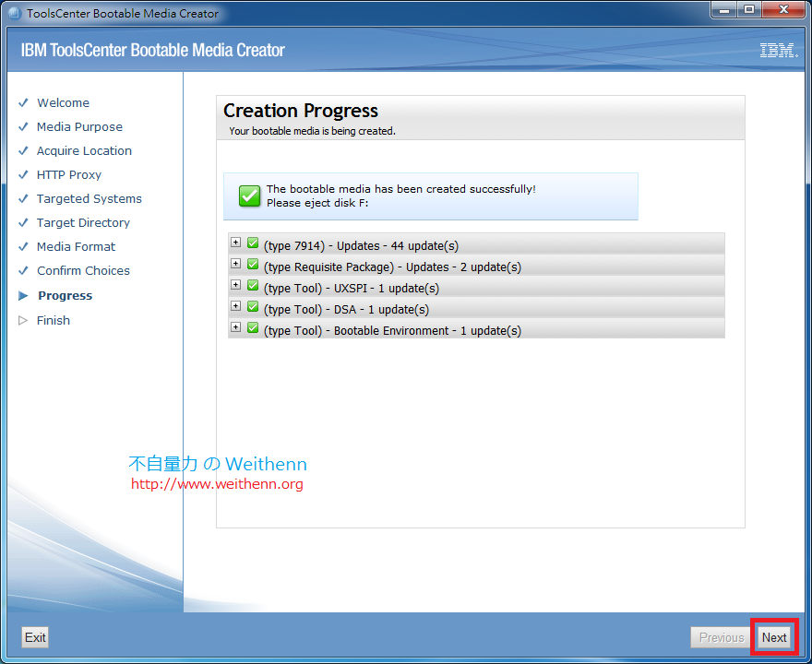Click 'UXSPI - 1 update(s)' text
Viewport: 812px width, 664px height.
pyautogui.click(x=387, y=289)
